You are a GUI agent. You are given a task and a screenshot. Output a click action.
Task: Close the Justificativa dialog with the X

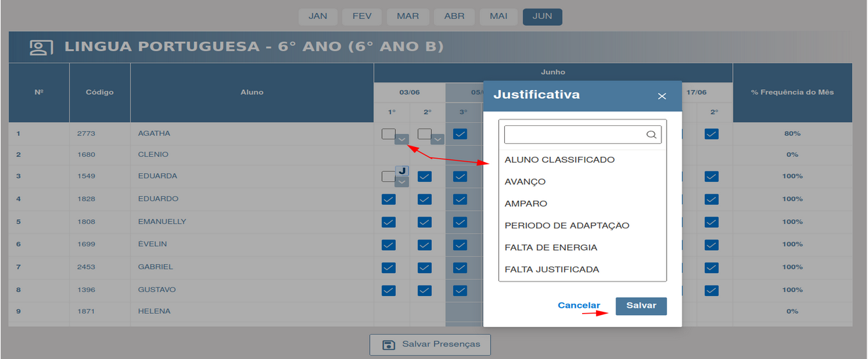[661, 96]
